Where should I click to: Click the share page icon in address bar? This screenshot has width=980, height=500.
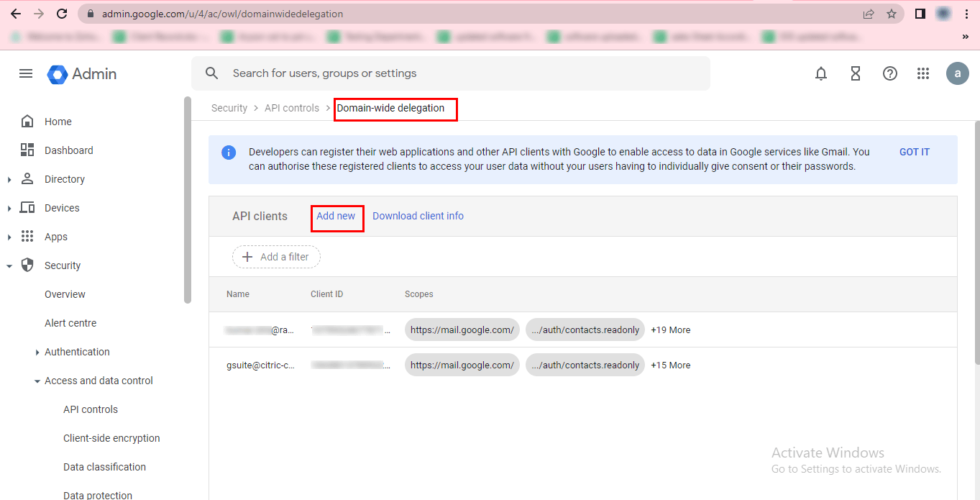(869, 14)
